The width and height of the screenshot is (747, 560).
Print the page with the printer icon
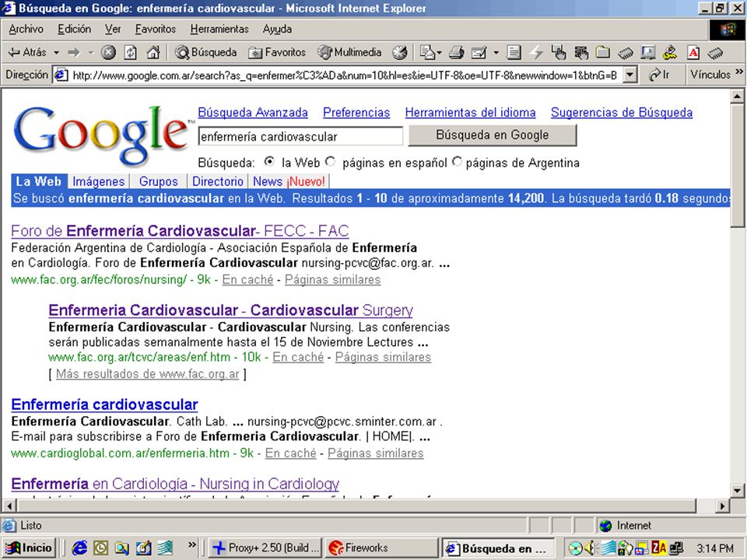coord(457,52)
